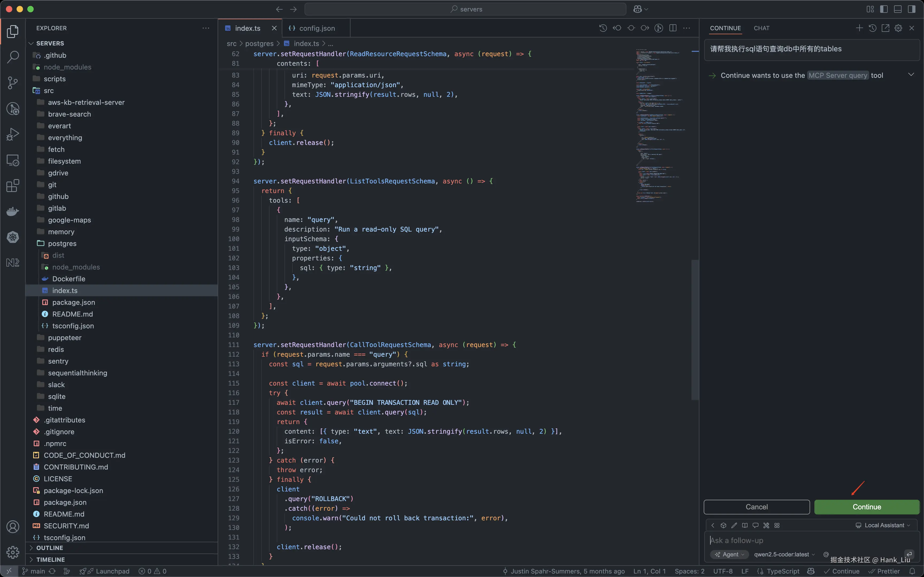Open Run and Debug view
Image resolution: width=924 pixels, height=577 pixels.
(x=13, y=134)
